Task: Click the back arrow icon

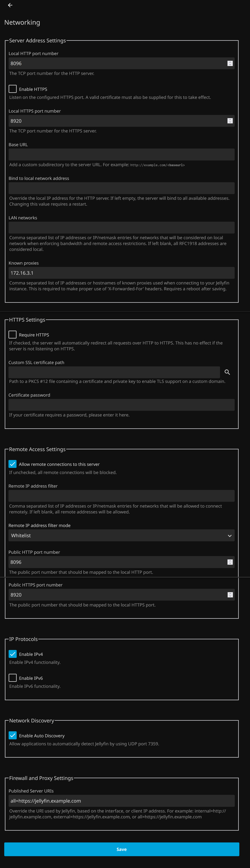Action: 10,5
